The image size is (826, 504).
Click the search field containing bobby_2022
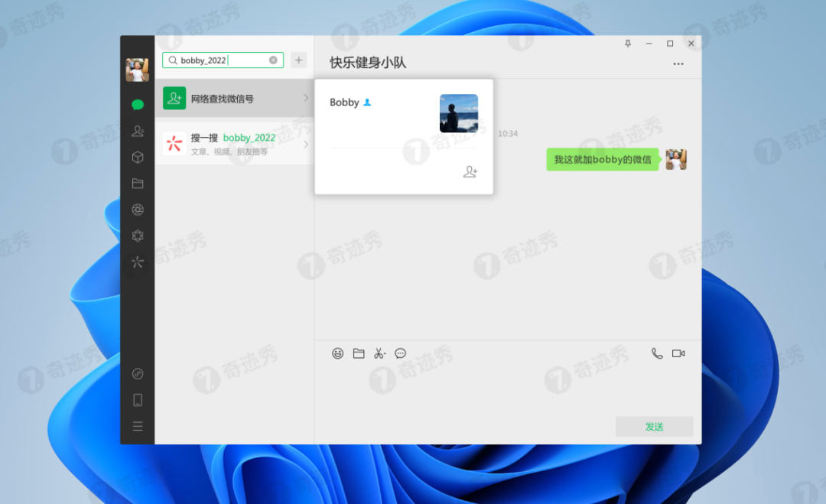pyautogui.click(x=223, y=60)
